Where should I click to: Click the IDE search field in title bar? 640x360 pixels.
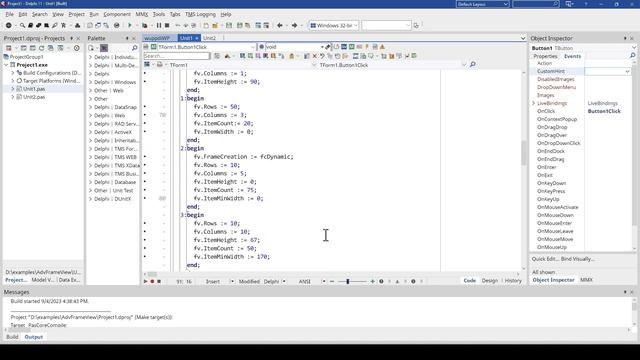tap(536, 4)
